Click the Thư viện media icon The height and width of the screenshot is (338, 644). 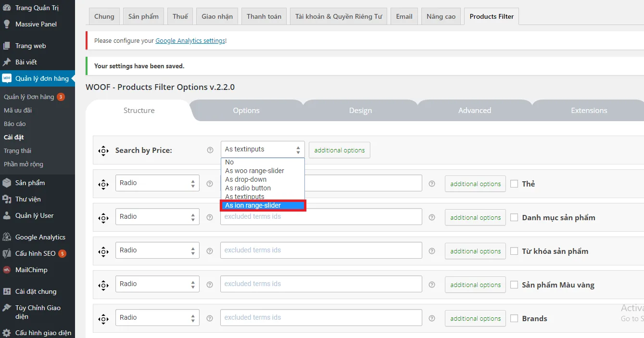pos(7,199)
